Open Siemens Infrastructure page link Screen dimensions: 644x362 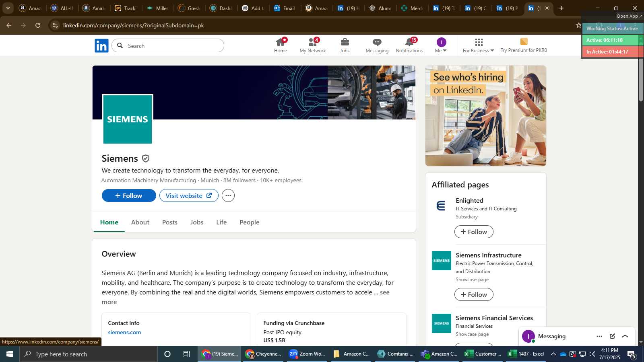(x=489, y=255)
